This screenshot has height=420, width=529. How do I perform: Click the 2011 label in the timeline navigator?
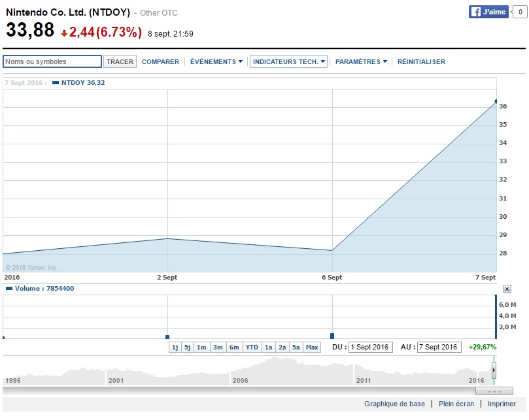tap(364, 381)
